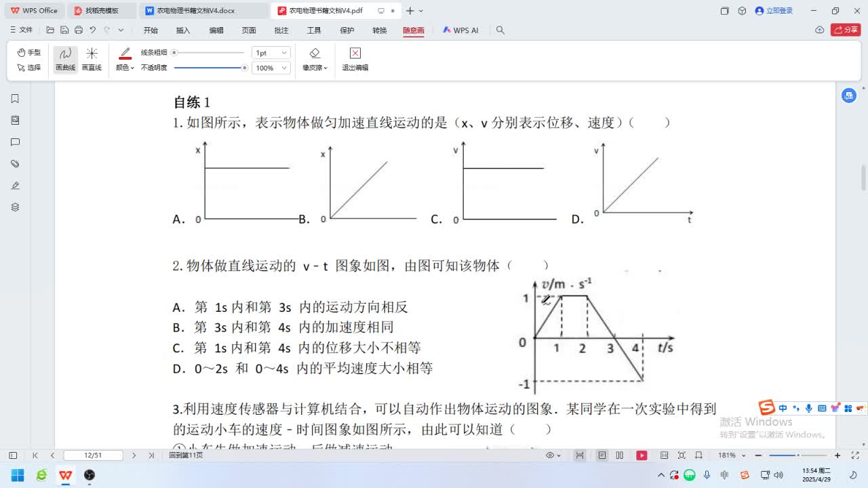Open the thumbnail panel in left sidebar

15,121
